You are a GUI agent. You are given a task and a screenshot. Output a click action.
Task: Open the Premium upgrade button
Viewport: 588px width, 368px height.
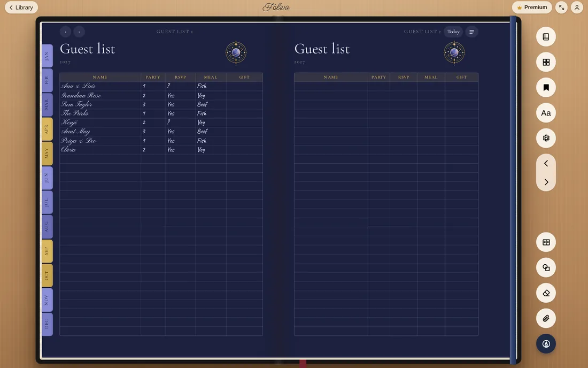pos(532,7)
